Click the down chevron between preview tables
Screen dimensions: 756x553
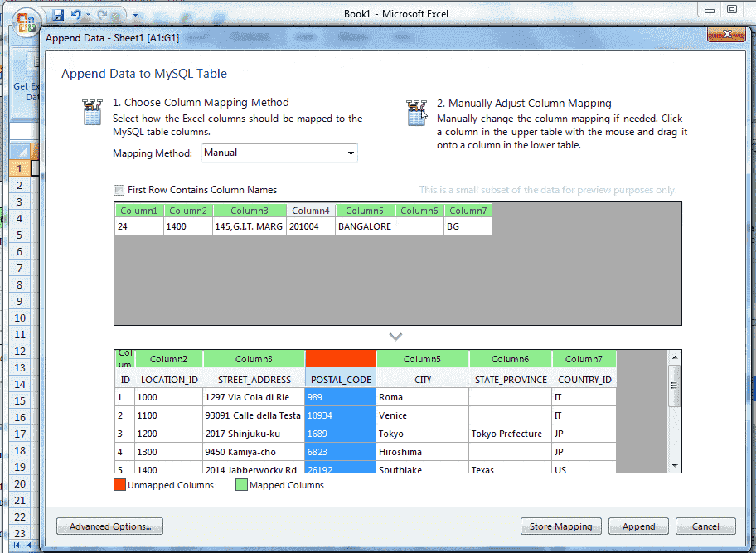click(x=395, y=337)
